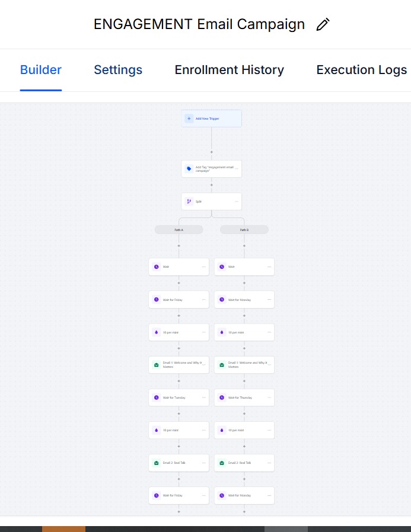The image size is (411, 532).
Task: Open options menu for Path A Email 2
Action: tap(204, 463)
